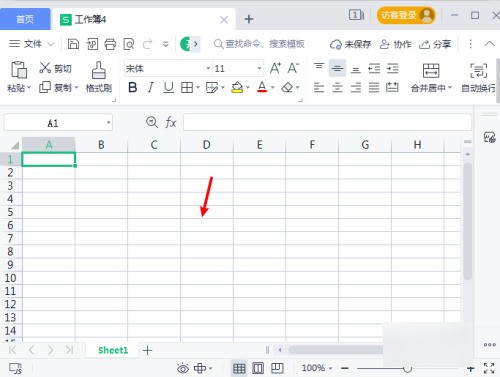The width and height of the screenshot is (500, 377).
Task: Click the Cut (剪切) scissors button
Action: click(55, 68)
